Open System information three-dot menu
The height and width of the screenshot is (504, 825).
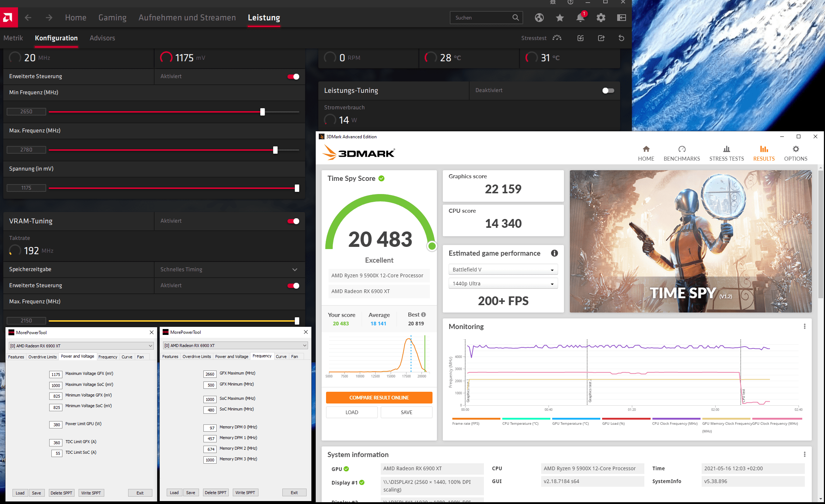click(x=804, y=454)
